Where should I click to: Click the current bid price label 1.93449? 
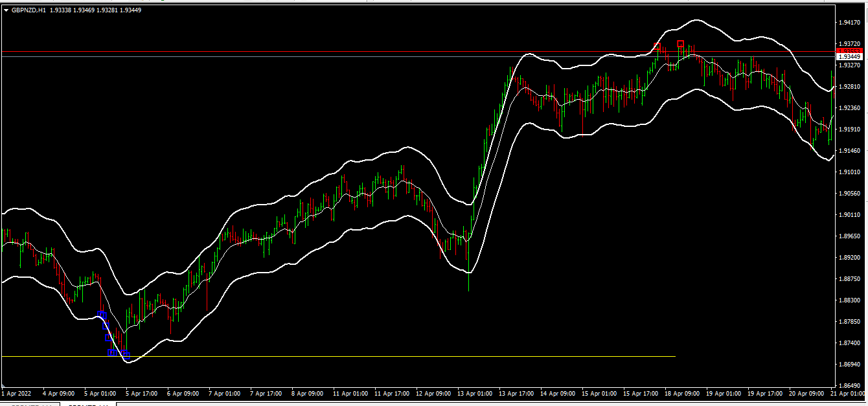click(849, 57)
